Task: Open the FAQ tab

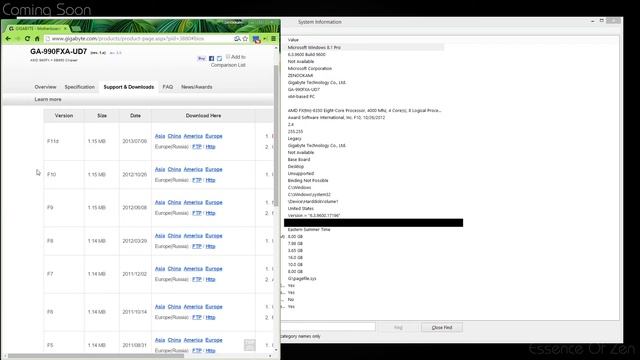Action: pos(168,87)
